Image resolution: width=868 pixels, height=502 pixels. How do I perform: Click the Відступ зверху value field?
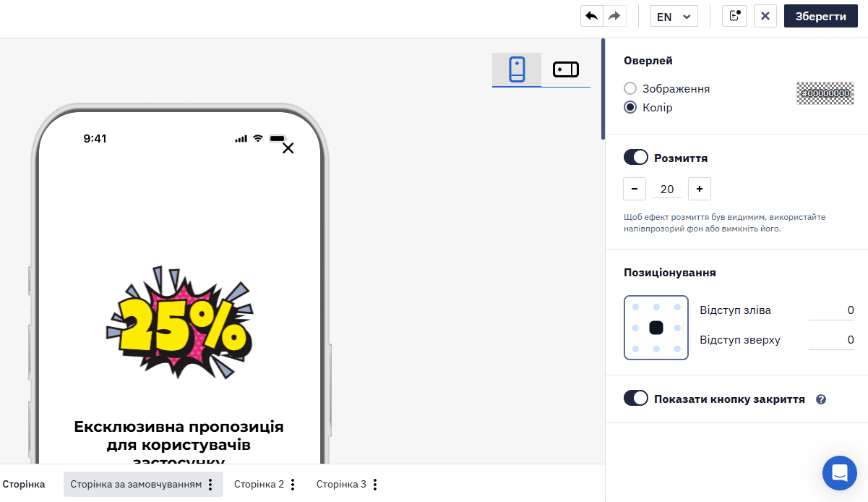point(832,340)
